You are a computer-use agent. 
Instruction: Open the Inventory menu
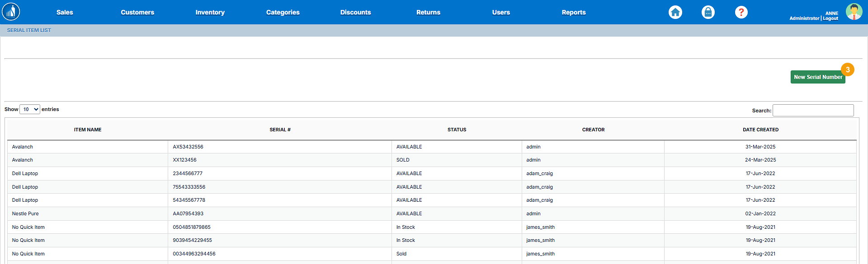(x=210, y=12)
